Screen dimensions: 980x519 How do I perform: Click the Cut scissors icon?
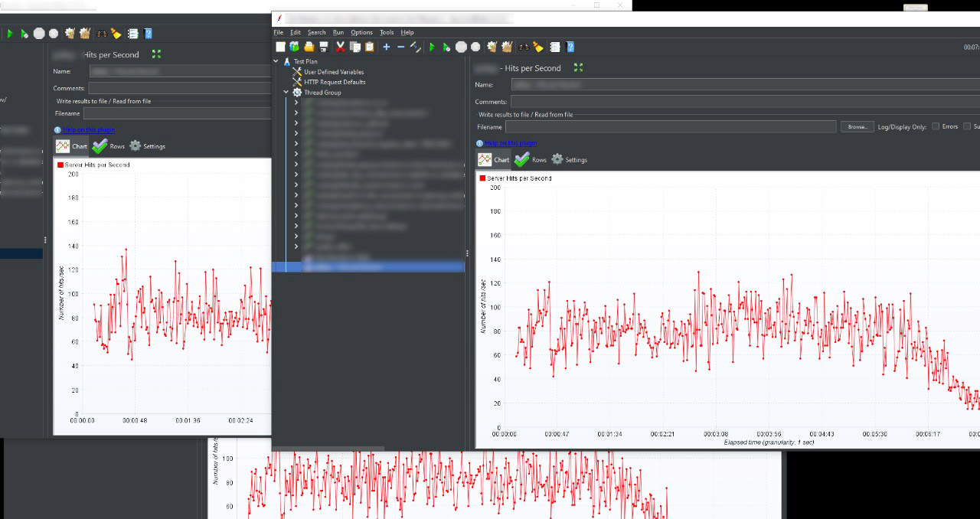pyautogui.click(x=341, y=47)
